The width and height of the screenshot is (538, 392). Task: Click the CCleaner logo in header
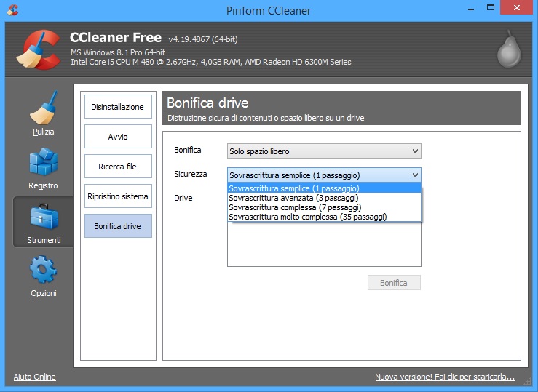pyautogui.click(x=39, y=49)
